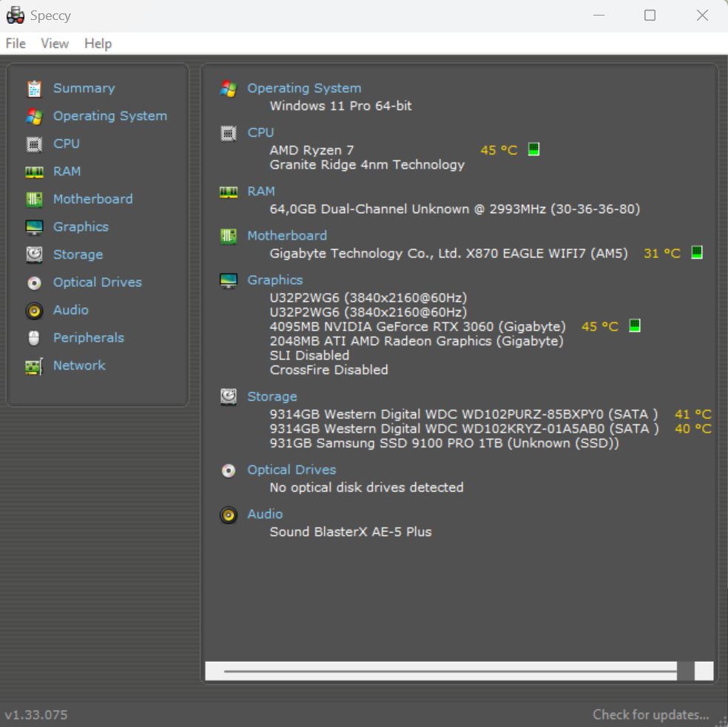Click the Optical Drives disc icon in sidebar
This screenshot has width=728, height=727.
pos(34,283)
